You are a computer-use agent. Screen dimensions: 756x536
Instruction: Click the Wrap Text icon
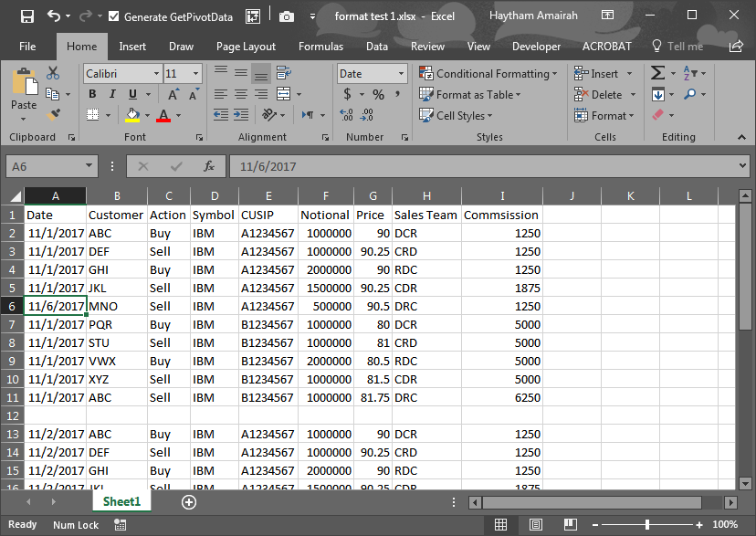[283, 73]
